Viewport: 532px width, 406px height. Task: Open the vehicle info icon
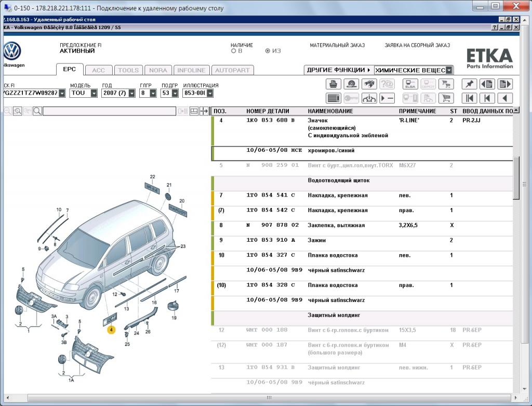pyautogui.click(x=369, y=98)
